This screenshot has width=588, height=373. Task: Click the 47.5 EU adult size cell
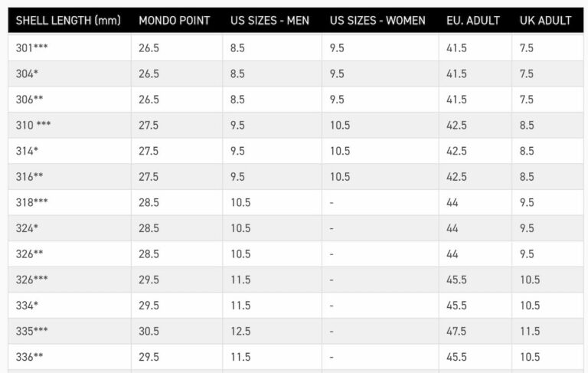point(457,332)
